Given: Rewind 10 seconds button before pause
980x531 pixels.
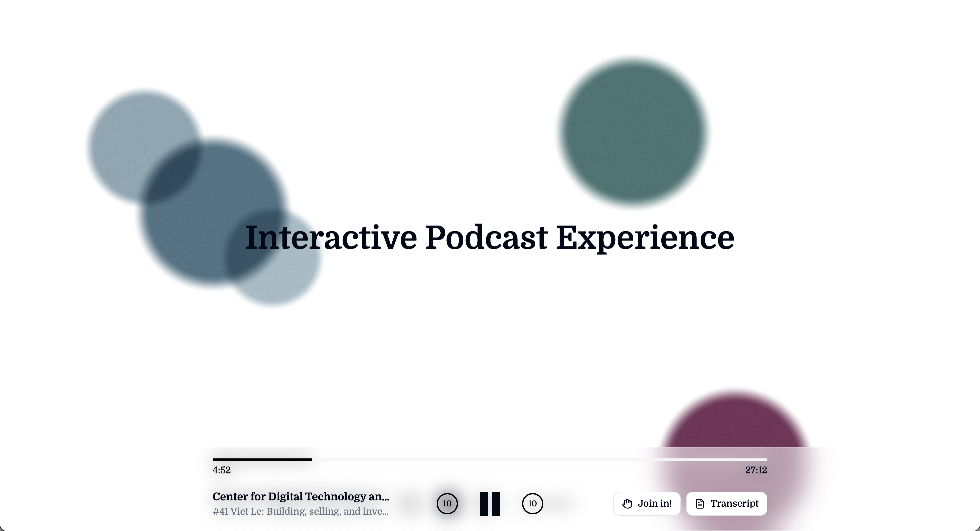Looking at the screenshot, I should (447, 504).
